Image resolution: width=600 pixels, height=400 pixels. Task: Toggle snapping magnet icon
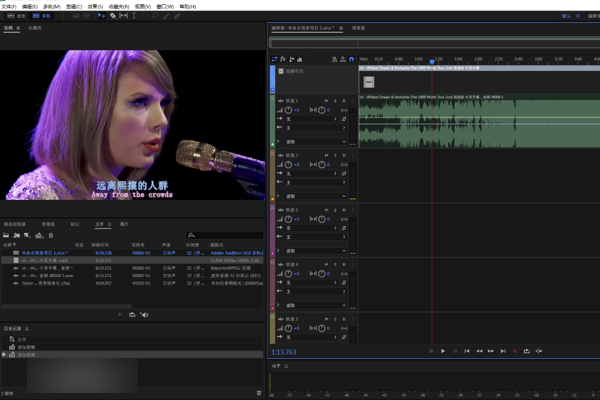(x=351, y=59)
